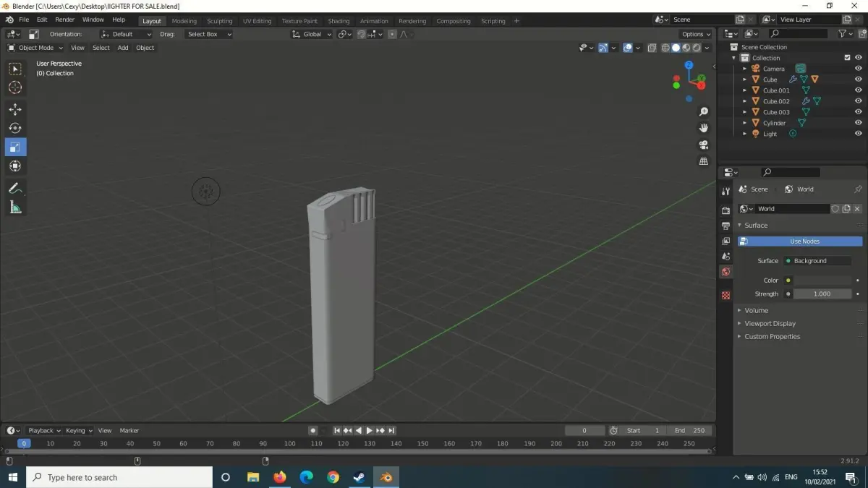Open the Orientation Default dropdown
The image size is (868, 488).
click(126, 34)
